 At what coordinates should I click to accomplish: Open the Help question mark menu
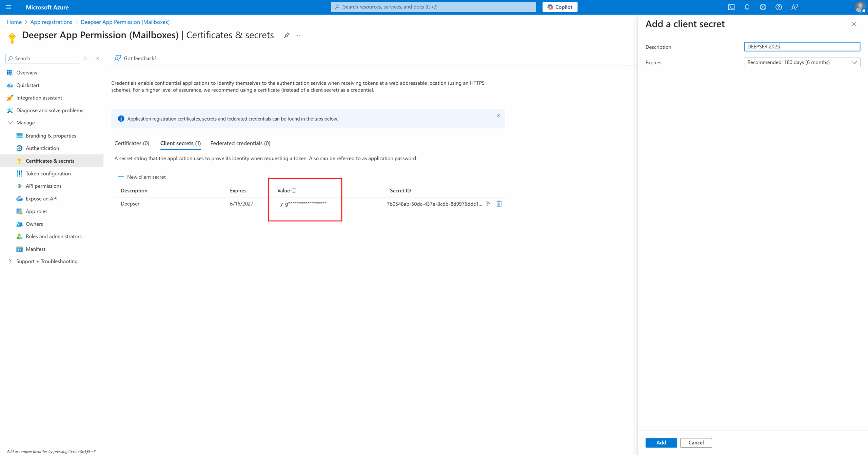tap(778, 7)
